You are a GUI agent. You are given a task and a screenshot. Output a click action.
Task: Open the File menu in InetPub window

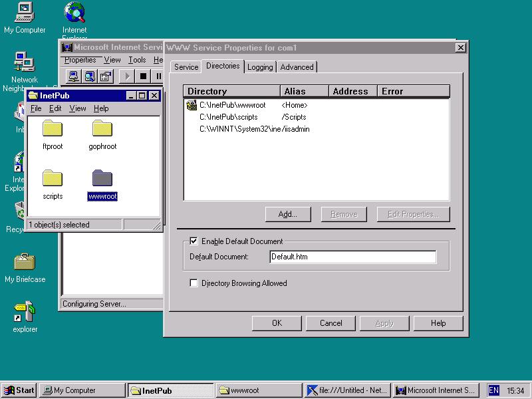click(36, 108)
